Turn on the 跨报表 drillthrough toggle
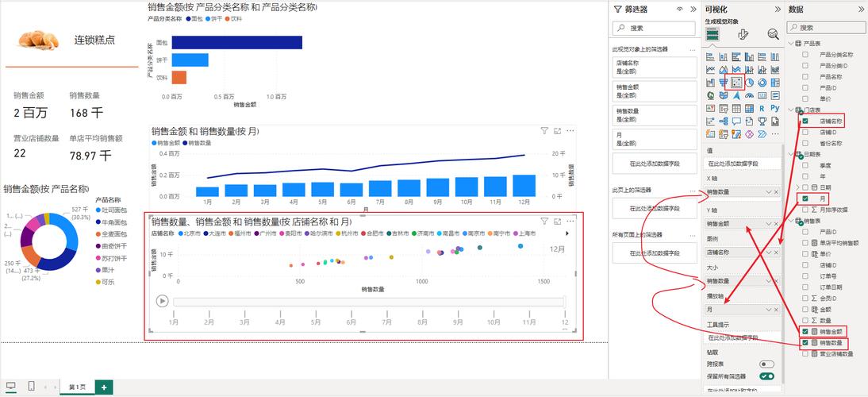This screenshot has width=868, height=397. pyautogui.click(x=766, y=364)
